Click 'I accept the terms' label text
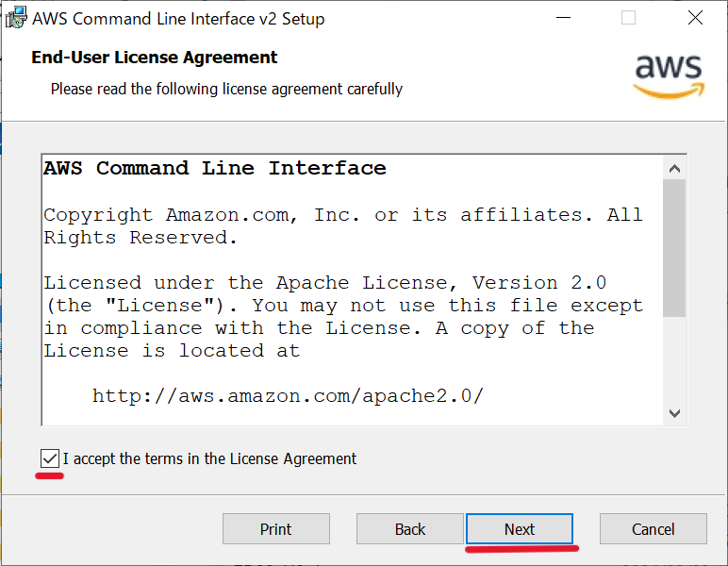This screenshot has height=566, width=728. pos(209,458)
